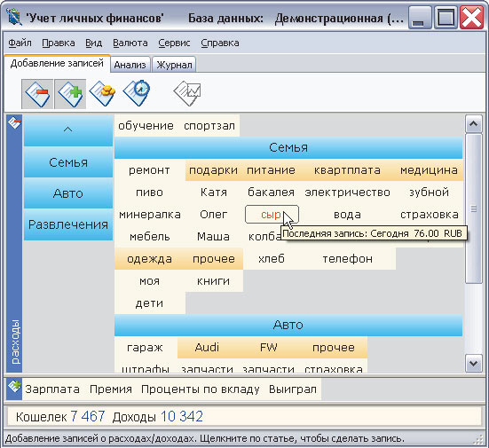Click the toolbar icon with a clock

137,92
